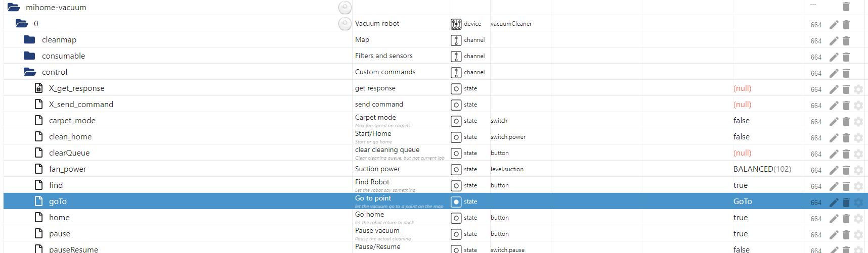Click the GoTo value in highlighted row
The width and height of the screenshot is (868, 253).
[742, 201]
